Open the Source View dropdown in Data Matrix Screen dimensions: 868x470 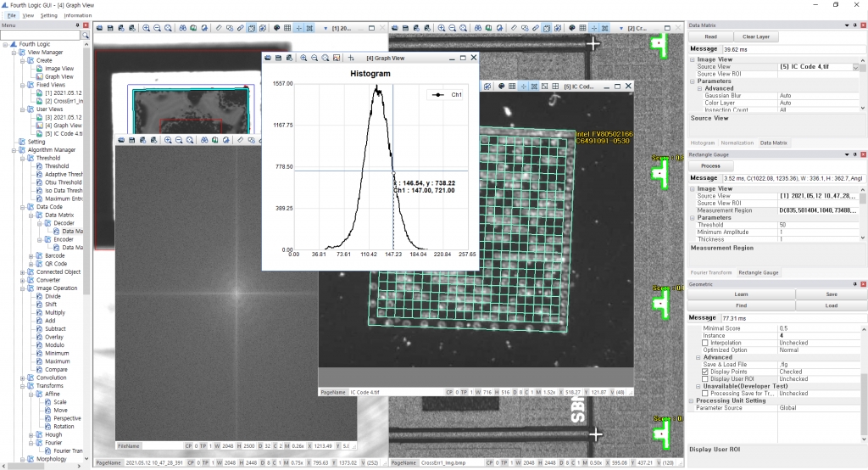coord(856,67)
